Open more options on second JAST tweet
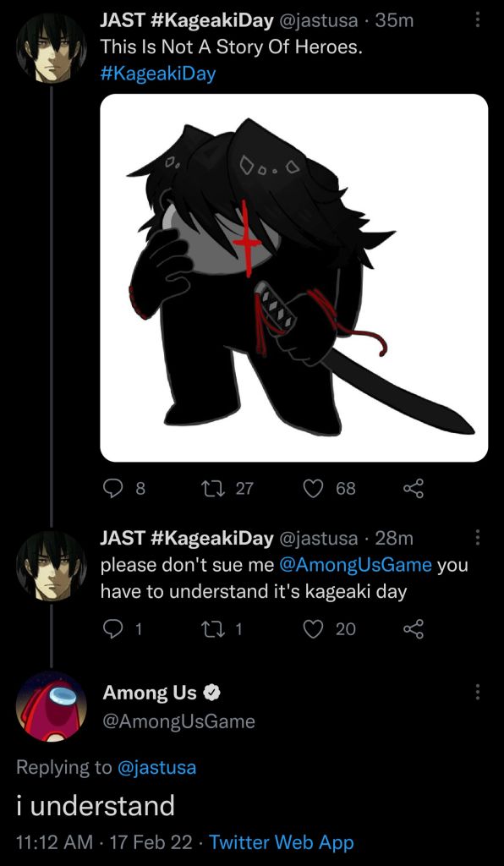 click(478, 537)
